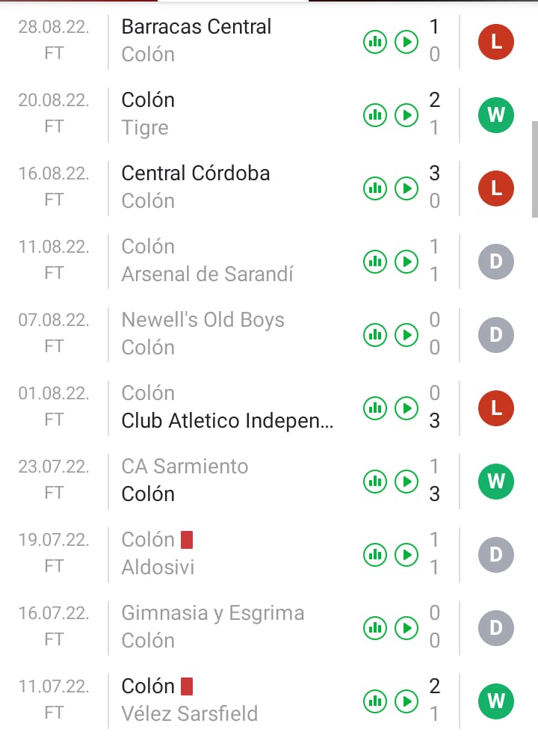Open statistics icon for Barracas Central vs Colón

point(374,42)
